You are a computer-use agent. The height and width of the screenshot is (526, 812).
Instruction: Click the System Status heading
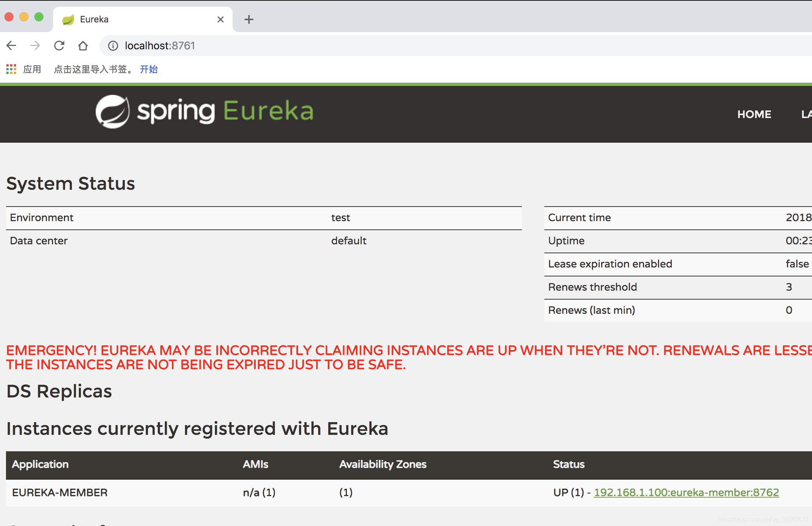pos(71,184)
